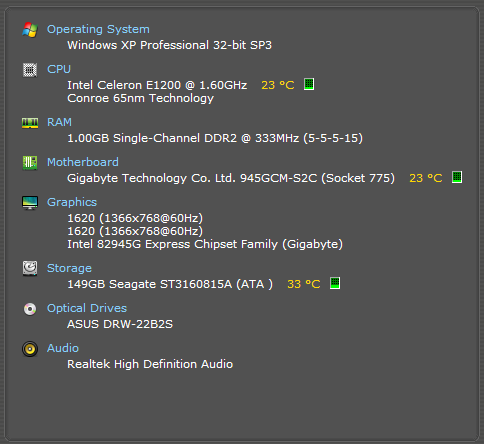Open the Graphics section heading link
This screenshot has height=444, width=484.
tap(72, 202)
